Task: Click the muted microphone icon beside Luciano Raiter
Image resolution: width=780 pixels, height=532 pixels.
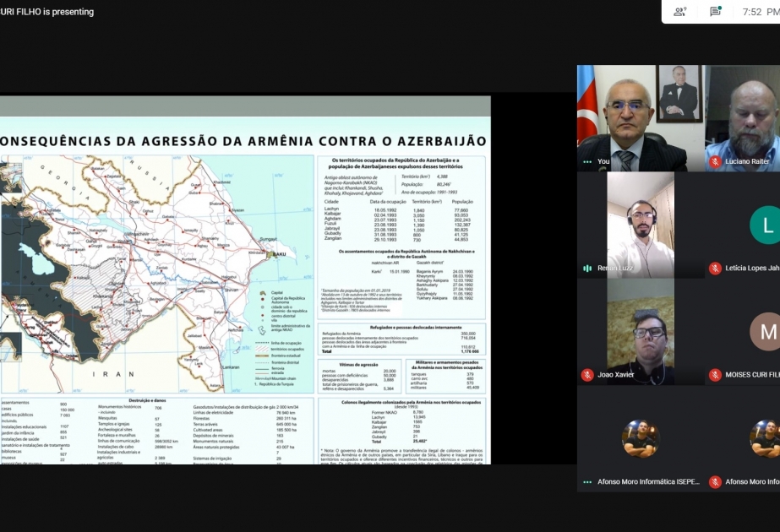Action: coord(715,161)
